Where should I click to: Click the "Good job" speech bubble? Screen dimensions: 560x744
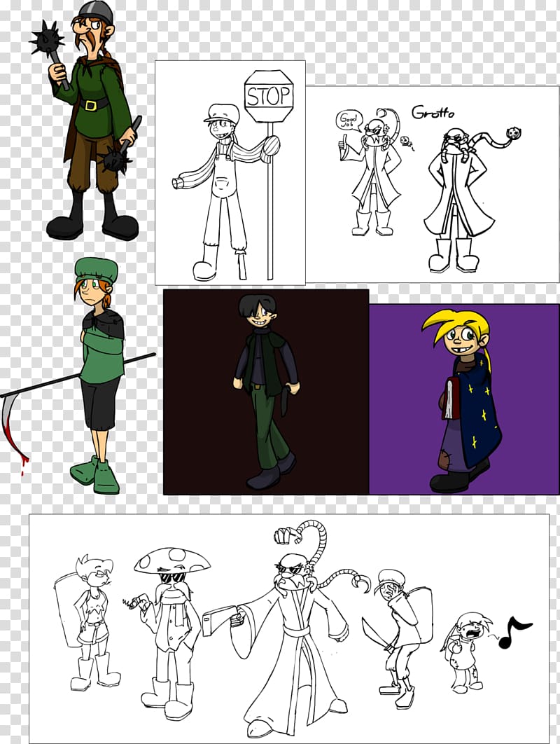click(x=348, y=120)
